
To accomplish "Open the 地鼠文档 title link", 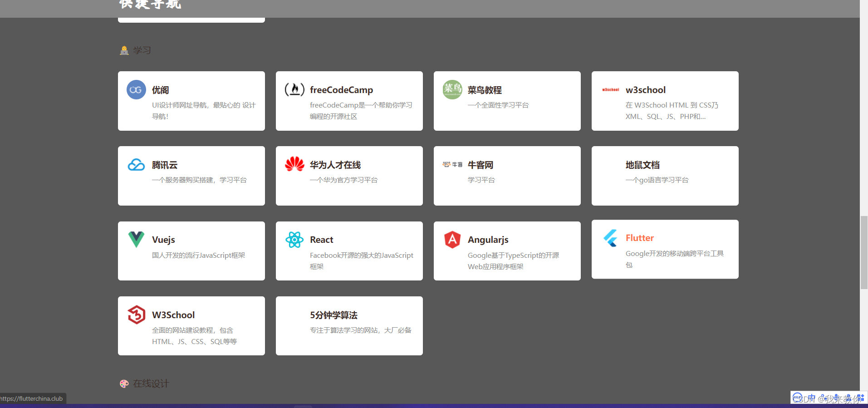I will (x=642, y=165).
